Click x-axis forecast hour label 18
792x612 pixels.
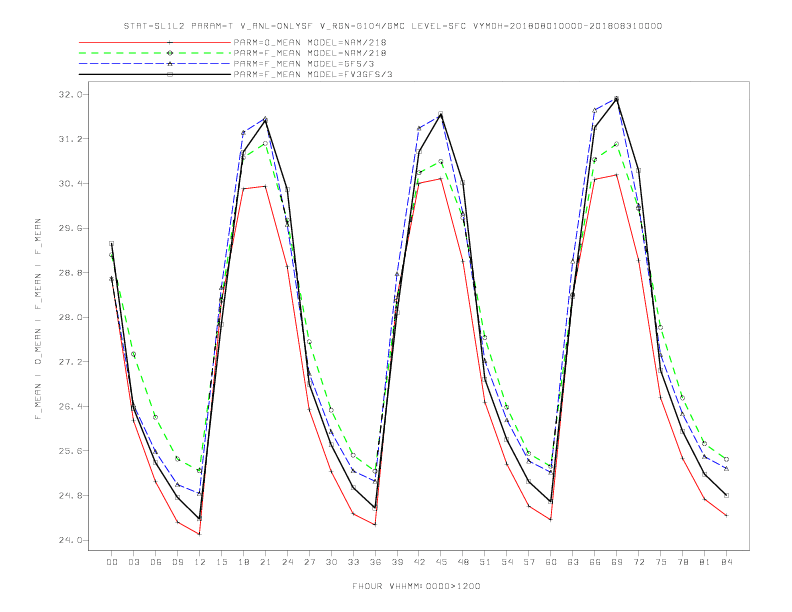click(x=243, y=562)
